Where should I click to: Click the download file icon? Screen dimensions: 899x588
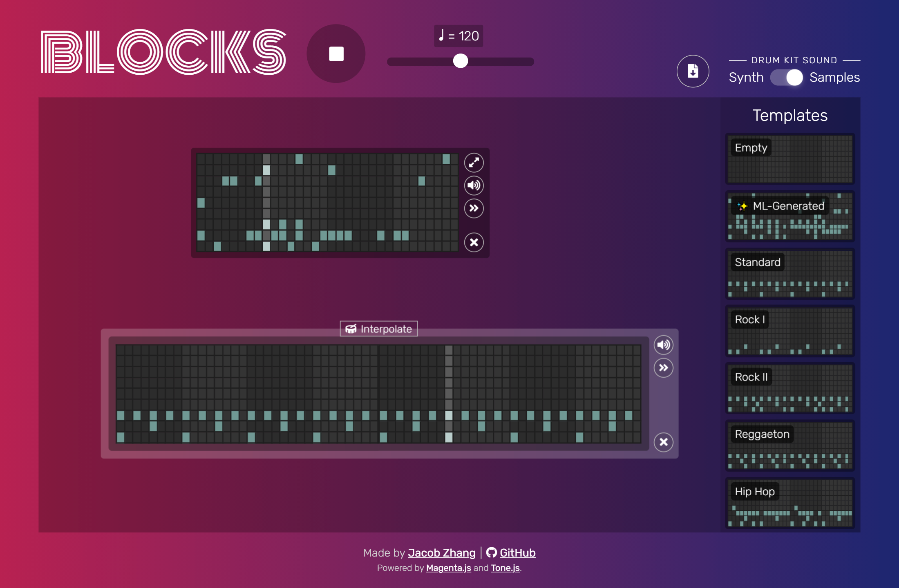pyautogui.click(x=693, y=71)
